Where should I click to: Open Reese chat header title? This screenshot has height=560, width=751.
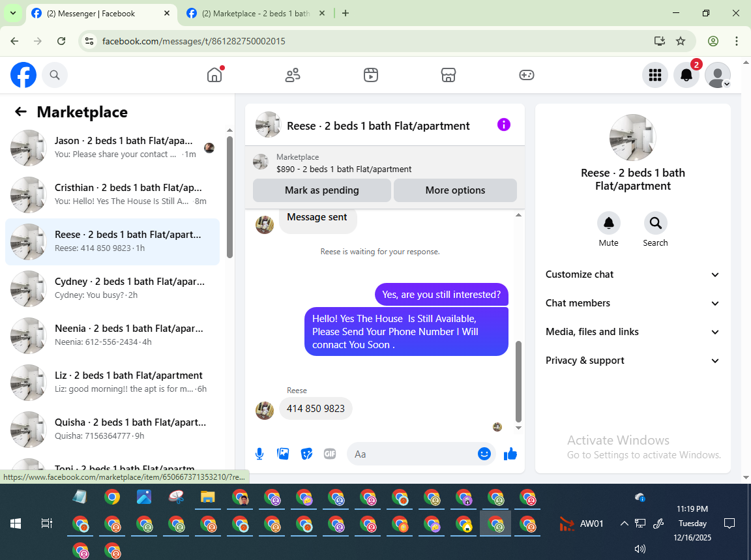(x=378, y=126)
